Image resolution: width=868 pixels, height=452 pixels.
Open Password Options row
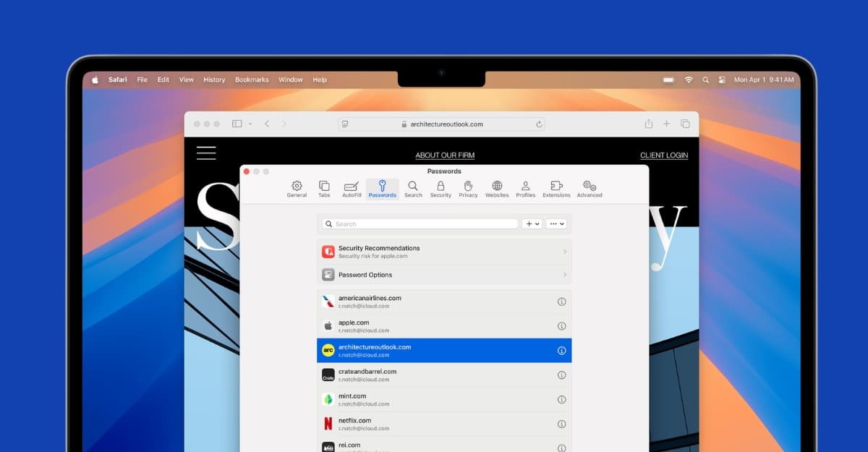coord(444,275)
